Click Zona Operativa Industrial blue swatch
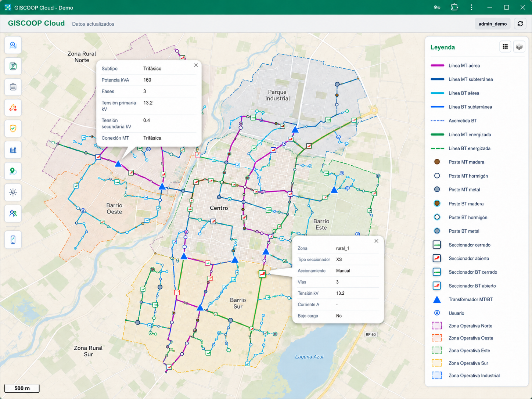Image resolution: width=532 pixels, height=399 pixels. pos(437,375)
